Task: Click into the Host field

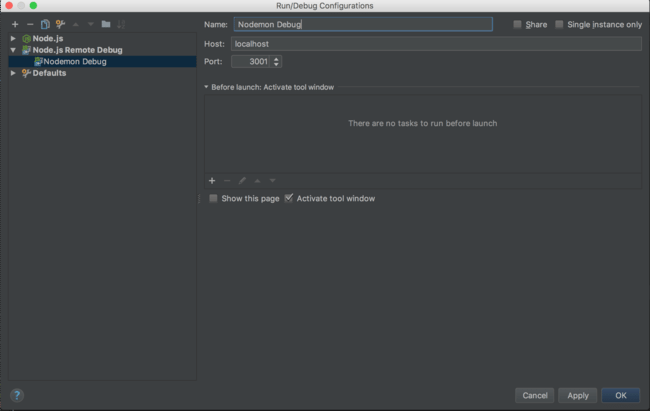Action: 436,44
